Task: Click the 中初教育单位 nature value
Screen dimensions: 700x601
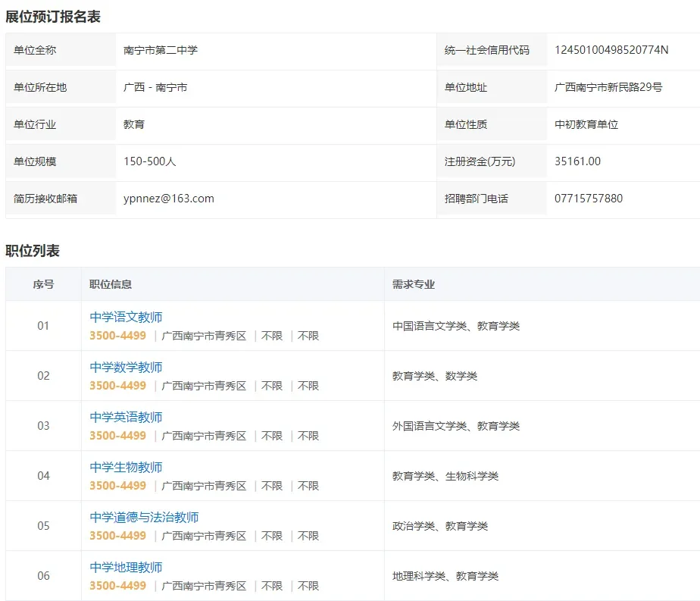Action: click(x=586, y=124)
